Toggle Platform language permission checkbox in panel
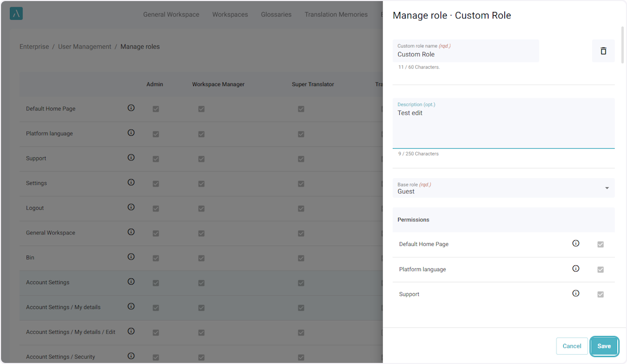 click(x=600, y=269)
